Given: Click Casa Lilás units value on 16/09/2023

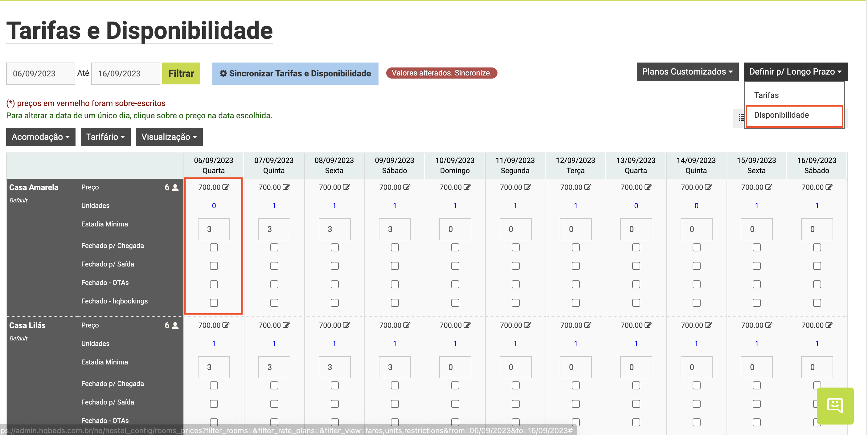Looking at the screenshot, I should (x=817, y=344).
